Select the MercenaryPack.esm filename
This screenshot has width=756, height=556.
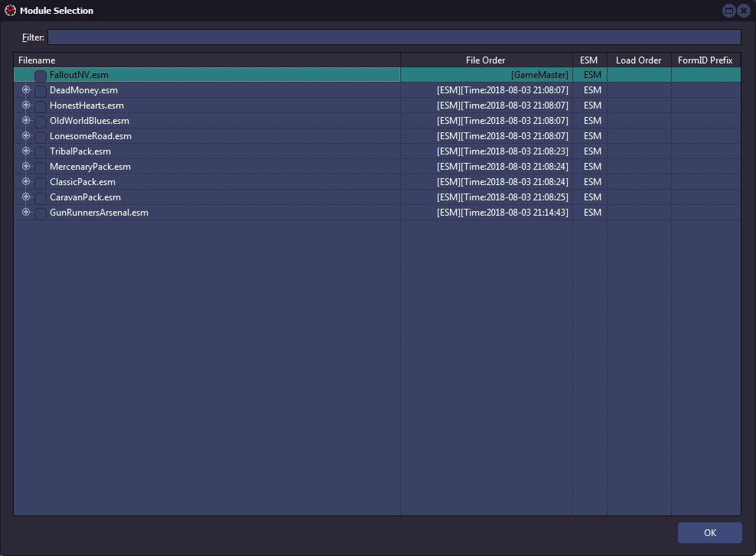(x=90, y=167)
